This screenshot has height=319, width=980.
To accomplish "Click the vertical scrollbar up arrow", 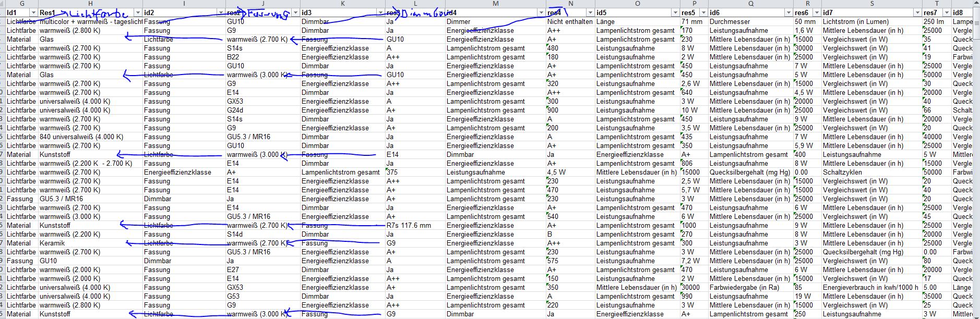I will (x=976, y=4).
